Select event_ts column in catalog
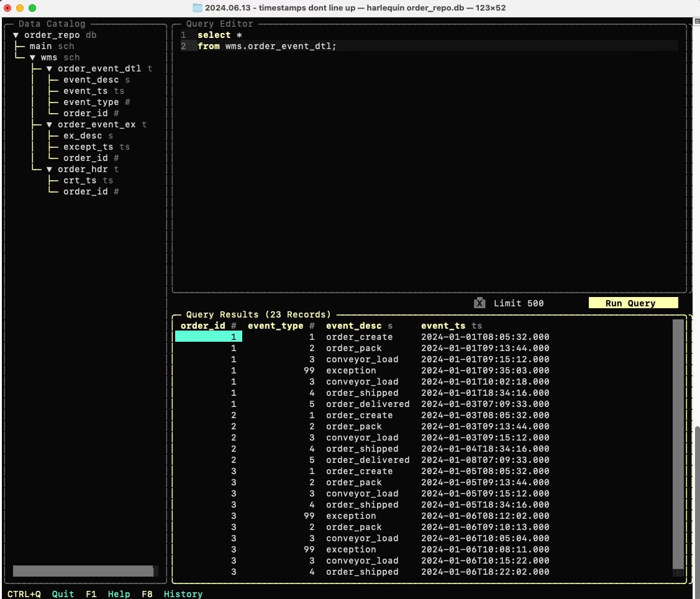 [94, 91]
